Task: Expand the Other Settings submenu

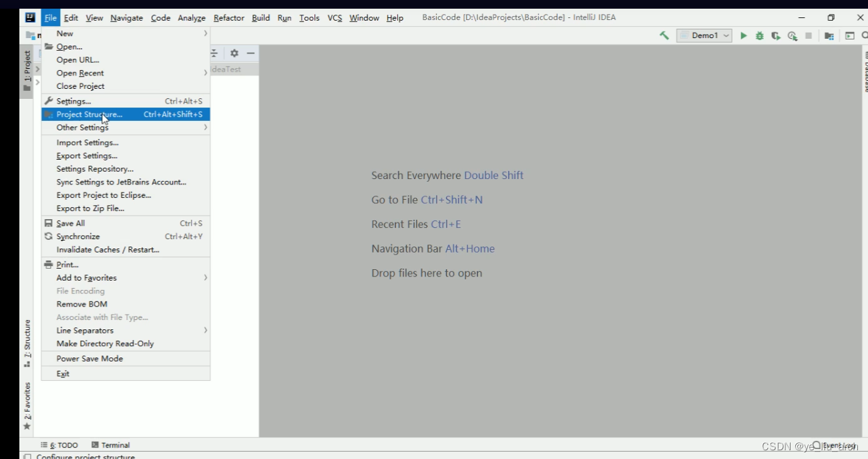Action: (126, 128)
